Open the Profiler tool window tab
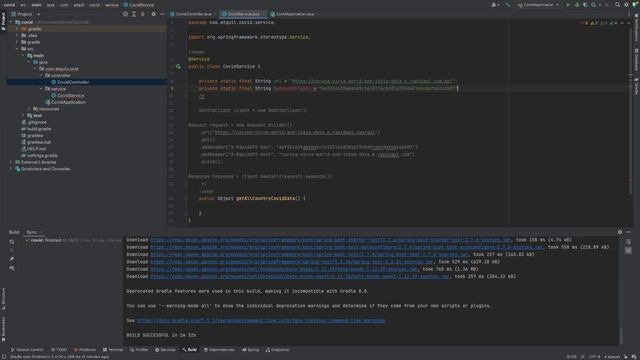This screenshot has width=640, height=360. click(x=139, y=350)
